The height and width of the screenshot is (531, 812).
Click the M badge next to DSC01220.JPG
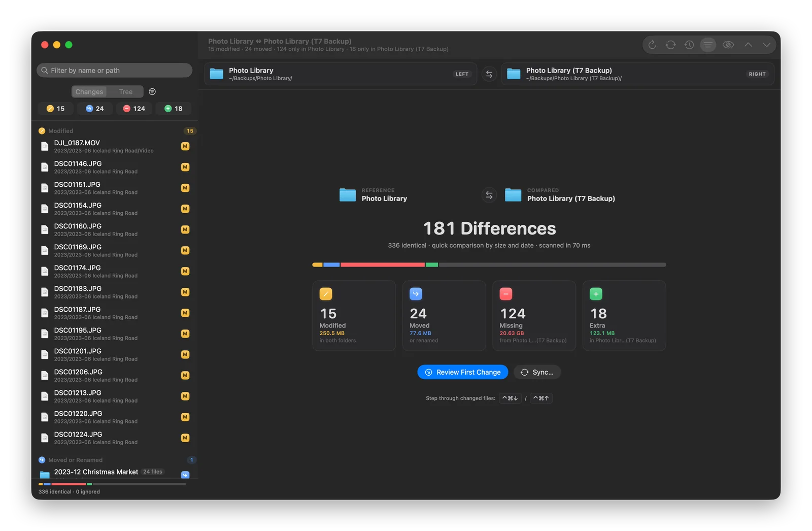coord(185,417)
